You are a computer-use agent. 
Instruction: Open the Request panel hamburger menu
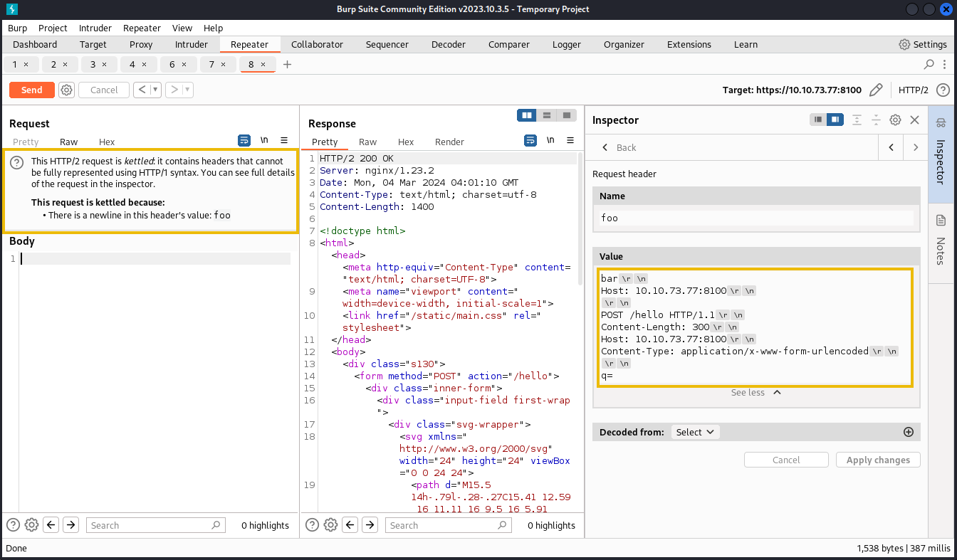coord(284,140)
